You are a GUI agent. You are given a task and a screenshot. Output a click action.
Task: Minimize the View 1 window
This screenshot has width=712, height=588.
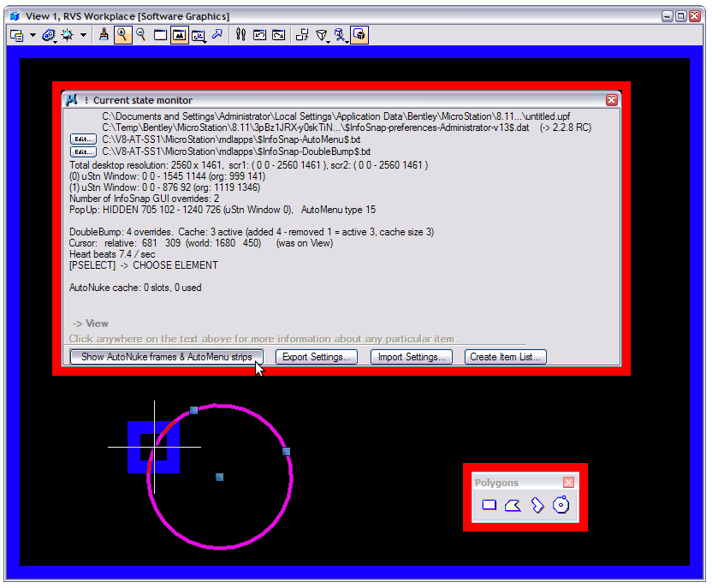click(667, 16)
